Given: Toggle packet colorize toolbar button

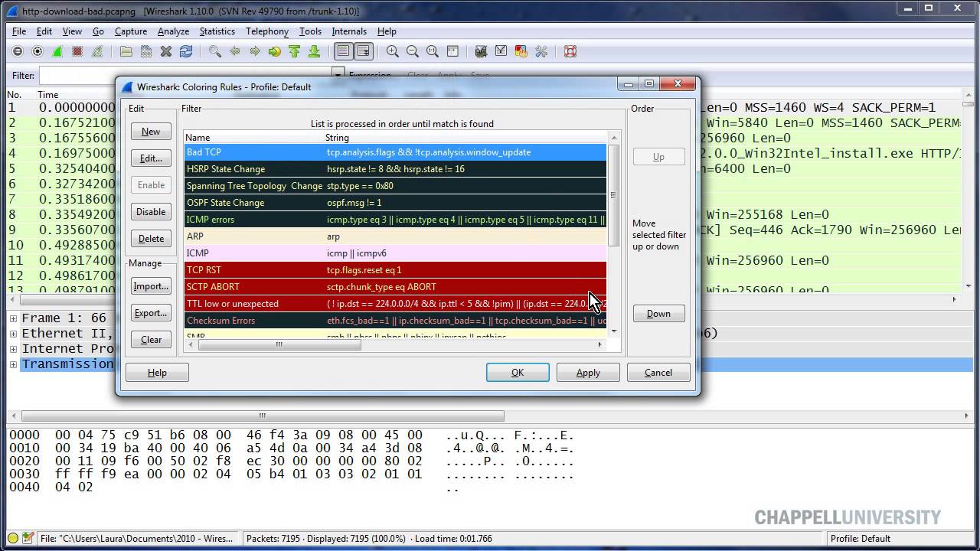Looking at the screenshot, I should tap(344, 51).
